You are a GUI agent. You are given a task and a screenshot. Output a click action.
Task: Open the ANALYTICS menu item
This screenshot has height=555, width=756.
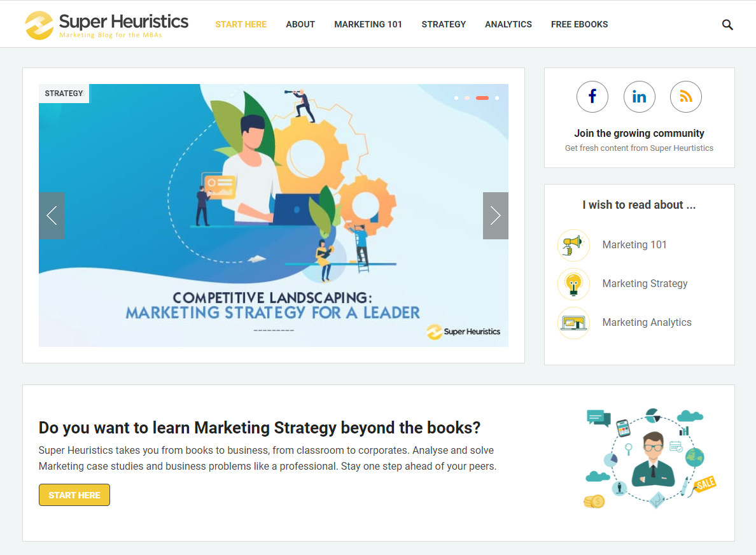tap(508, 24)
